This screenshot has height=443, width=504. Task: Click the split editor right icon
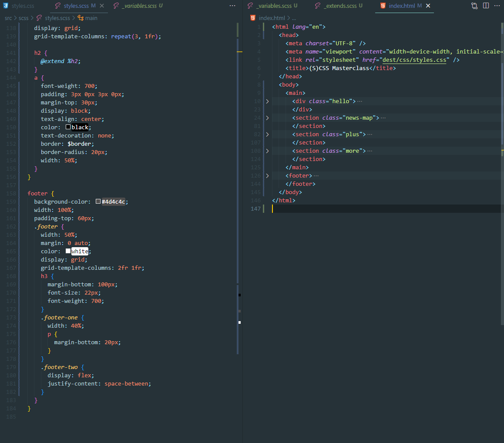coord(486,6)
